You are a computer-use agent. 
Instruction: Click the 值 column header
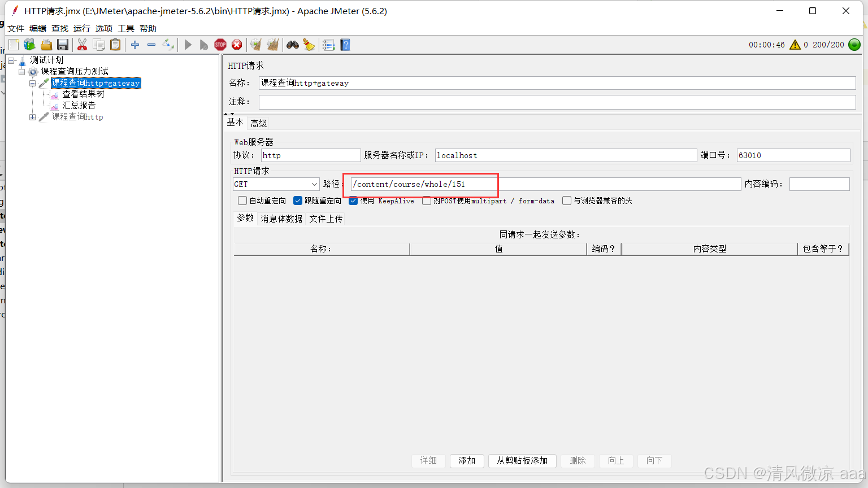(498, 249)
